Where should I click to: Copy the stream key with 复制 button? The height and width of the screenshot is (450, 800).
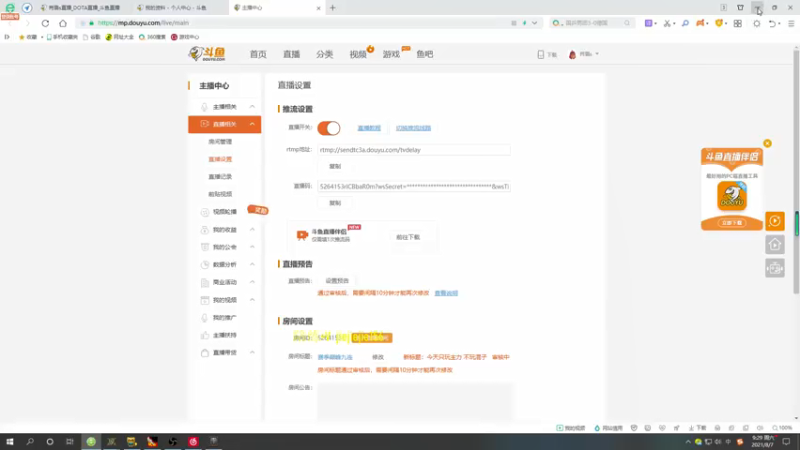point(335,203)
